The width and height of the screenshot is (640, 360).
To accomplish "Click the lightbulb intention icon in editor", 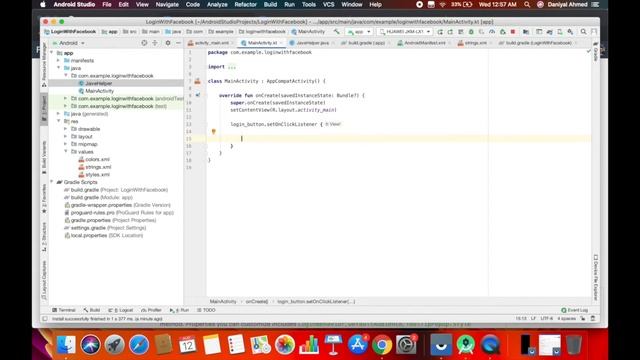I will click(213, 131).
